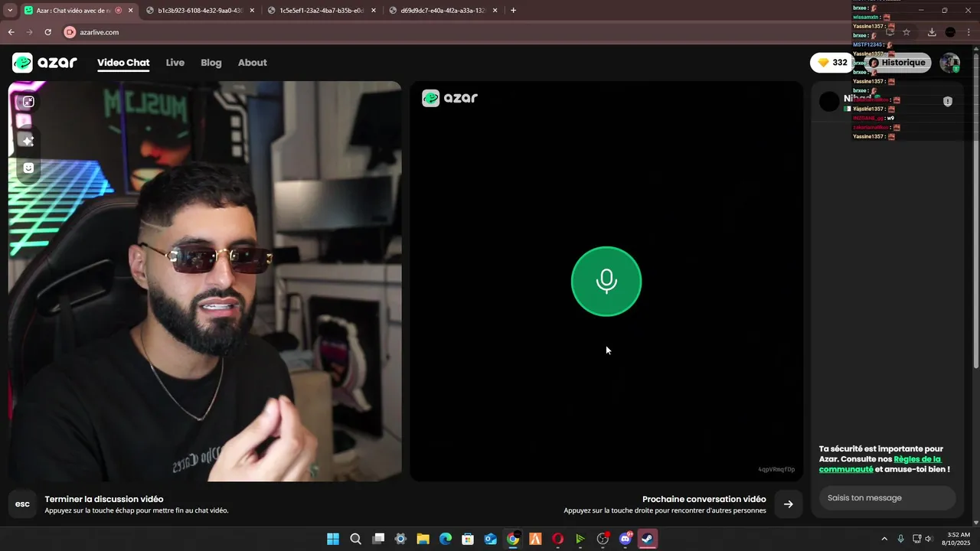Open the 332 gems balance

[833, 63]
